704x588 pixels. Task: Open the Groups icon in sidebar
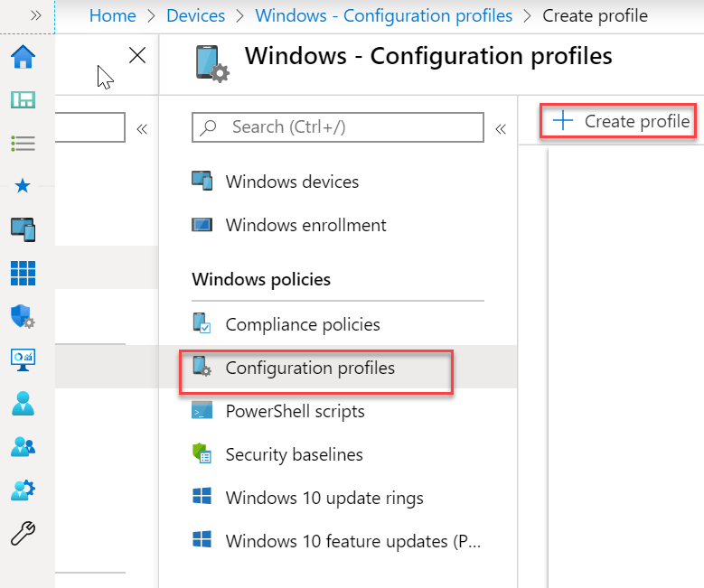(23, 446)
